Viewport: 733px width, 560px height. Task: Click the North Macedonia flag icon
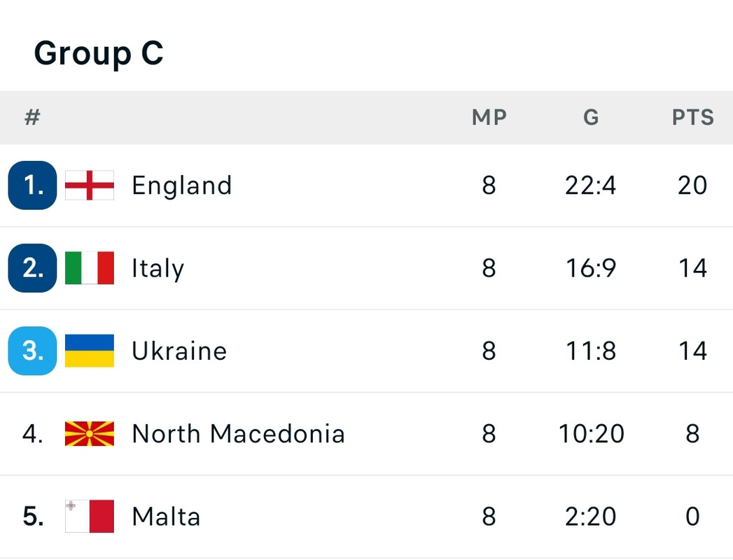(x=90, y=433)
